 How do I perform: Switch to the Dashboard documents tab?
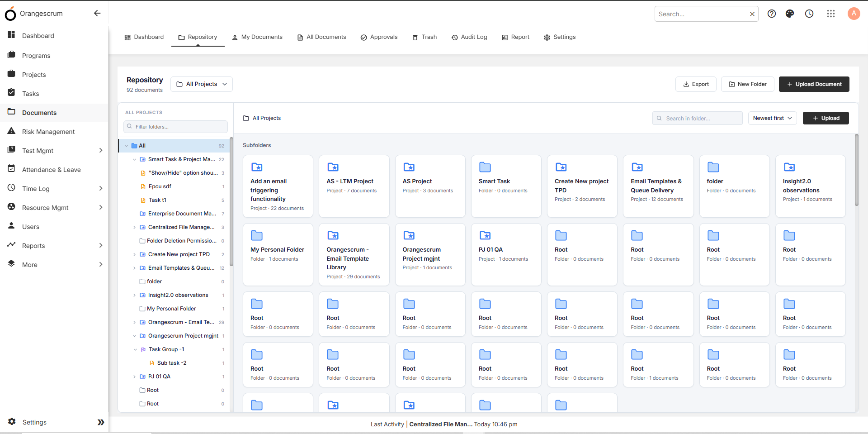coord(144,37)
